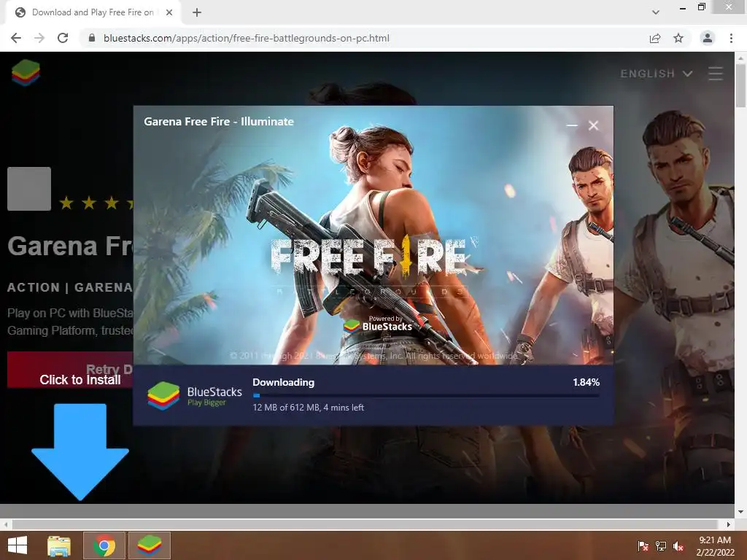Click the BlueStacks Play Bigger logo in installer

194,396
